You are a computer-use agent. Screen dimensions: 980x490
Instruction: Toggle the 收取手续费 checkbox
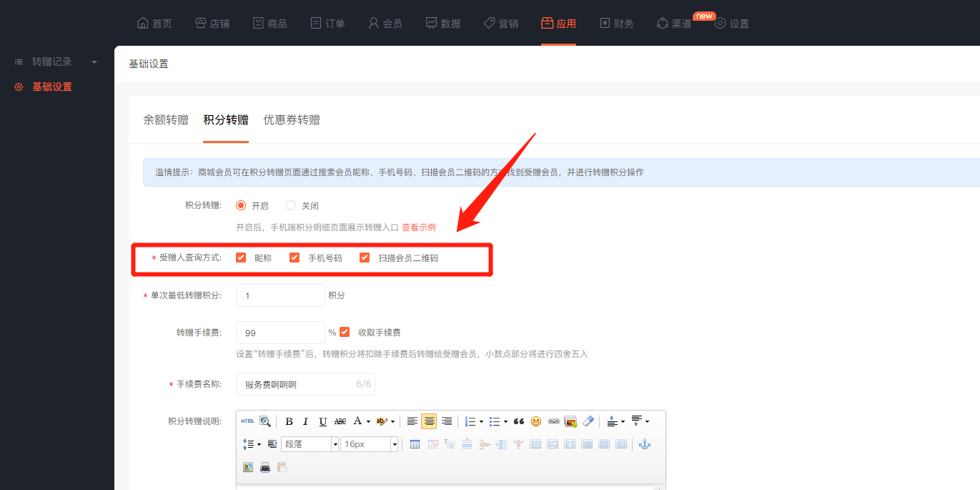[345, 333]
